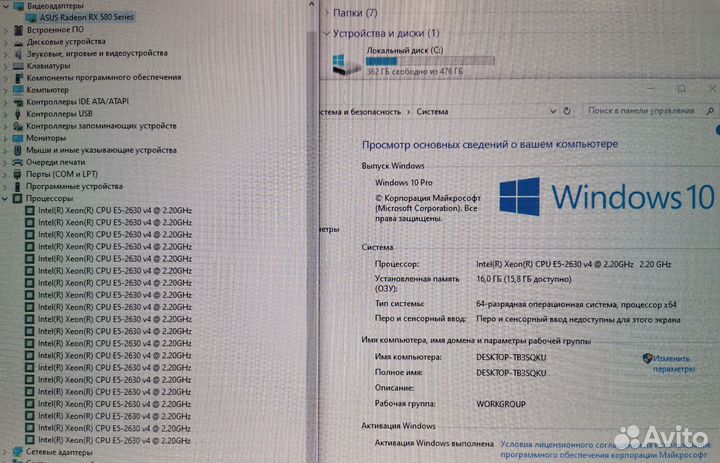Collapse the Устройства и диски group
This screenshot has width=720, height=463.
click(x=325, y=33)
